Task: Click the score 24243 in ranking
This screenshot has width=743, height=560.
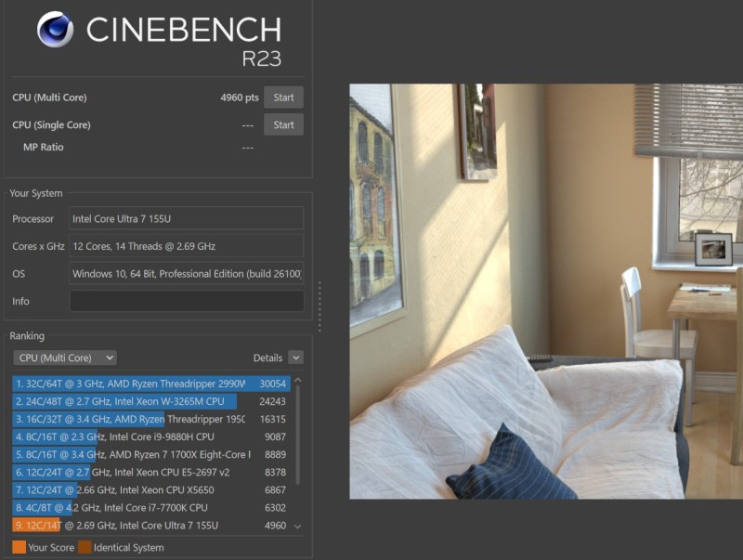Action: (x=272, y=401)
